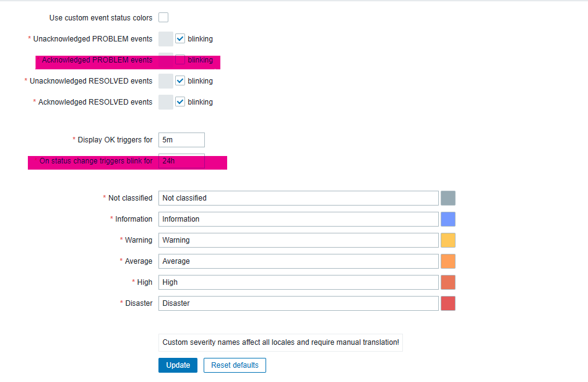Toggle blinking for Unacknowledged RESOLVED events

pos(180,80)
